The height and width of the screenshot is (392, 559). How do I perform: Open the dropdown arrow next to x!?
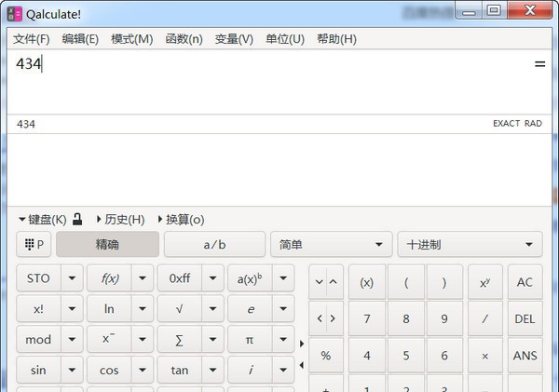(72, 308)
